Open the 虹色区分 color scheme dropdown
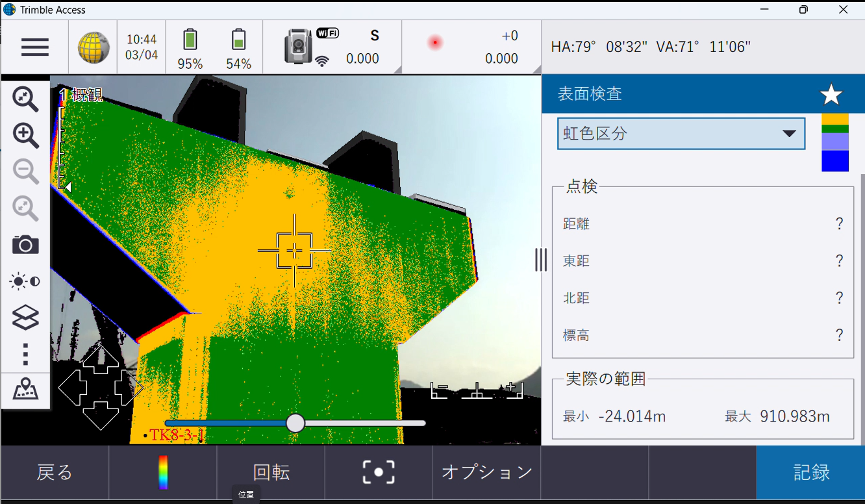This screenshot has height=504, width=865. pyautogui.click(x=681, y=133)
